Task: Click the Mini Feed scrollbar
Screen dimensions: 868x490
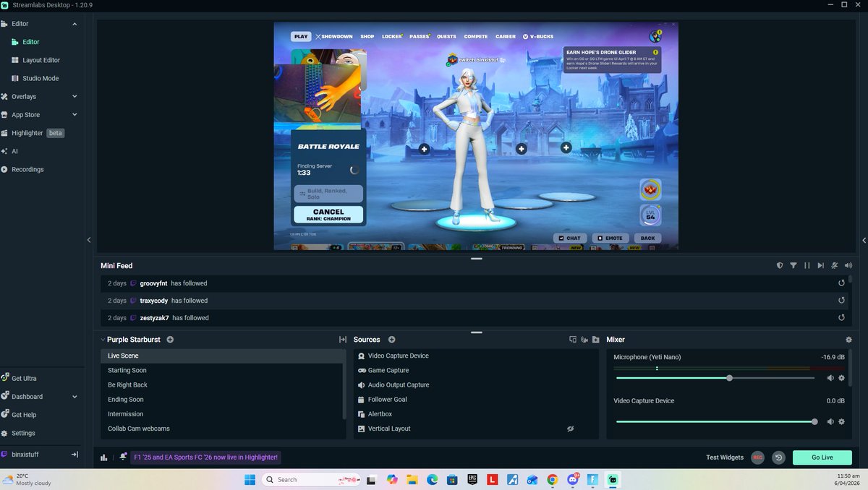Action: pyautogui.click(x=850, y=279)
